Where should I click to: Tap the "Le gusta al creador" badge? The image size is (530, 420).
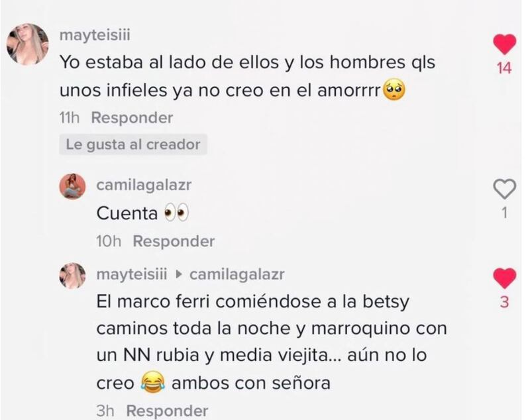[133, 144]
